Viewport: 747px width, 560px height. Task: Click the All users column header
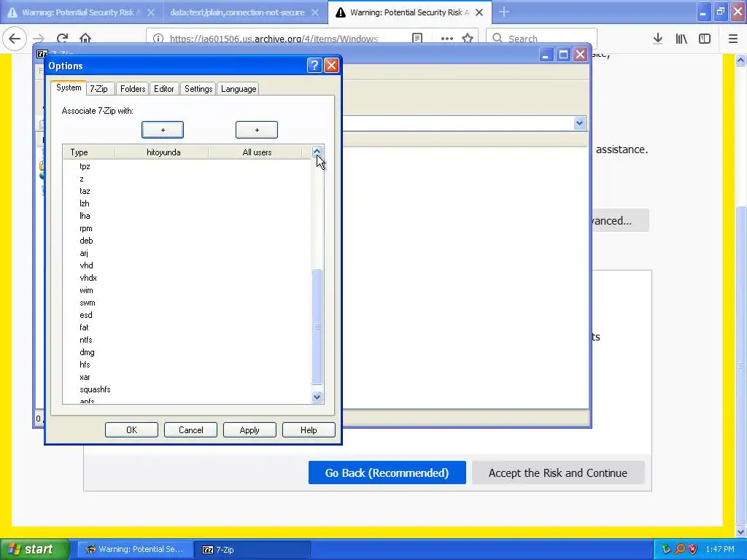pyautogui.click(x=256, y=152)
